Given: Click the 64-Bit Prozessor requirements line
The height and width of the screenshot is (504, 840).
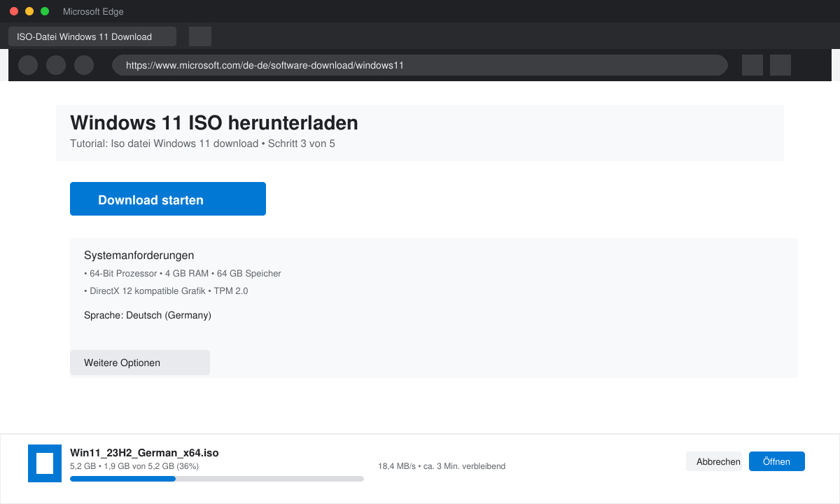Looking at the screenshot, I should (x=183, y=273).
